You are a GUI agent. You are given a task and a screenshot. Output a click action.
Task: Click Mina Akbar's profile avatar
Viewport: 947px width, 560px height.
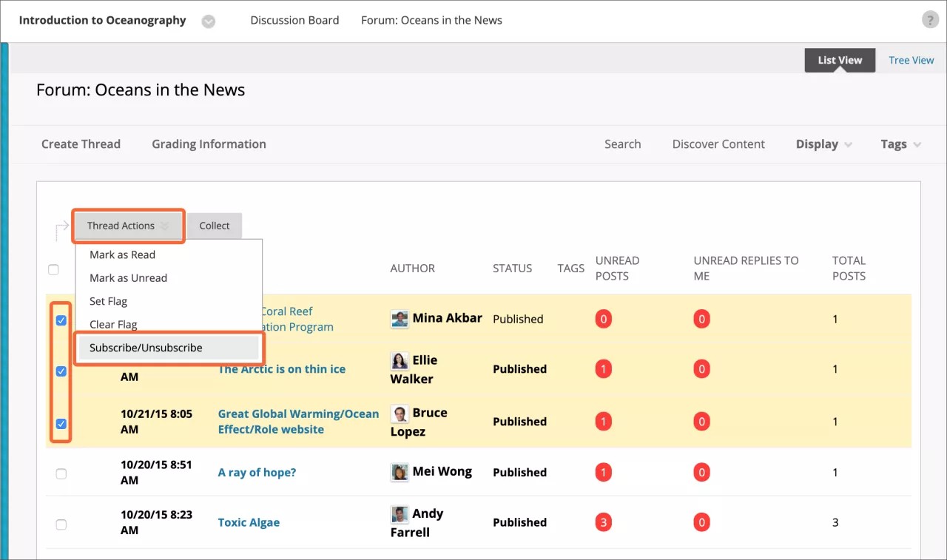pyautogui.click(x=400, y=319)
